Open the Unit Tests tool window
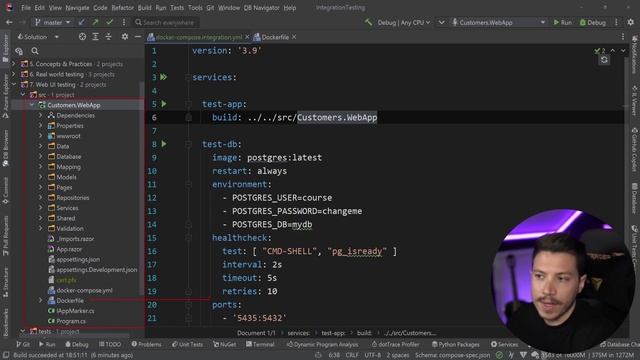640x360 pixels. tap(187, 344)
